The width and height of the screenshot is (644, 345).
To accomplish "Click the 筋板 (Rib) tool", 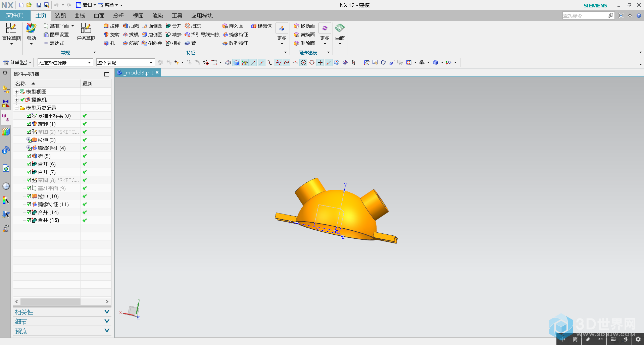I will (131, 43).
